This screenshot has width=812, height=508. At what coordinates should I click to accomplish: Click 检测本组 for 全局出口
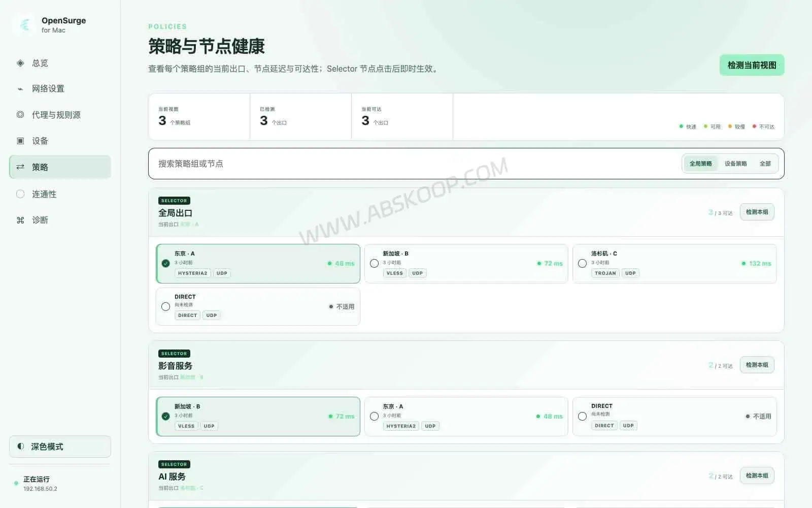coord(757,212)
